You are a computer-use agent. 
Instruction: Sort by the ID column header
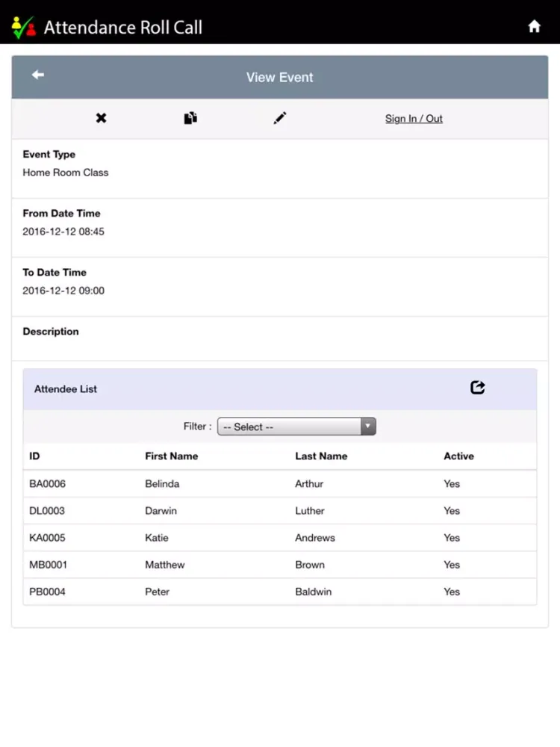(34, 456)
